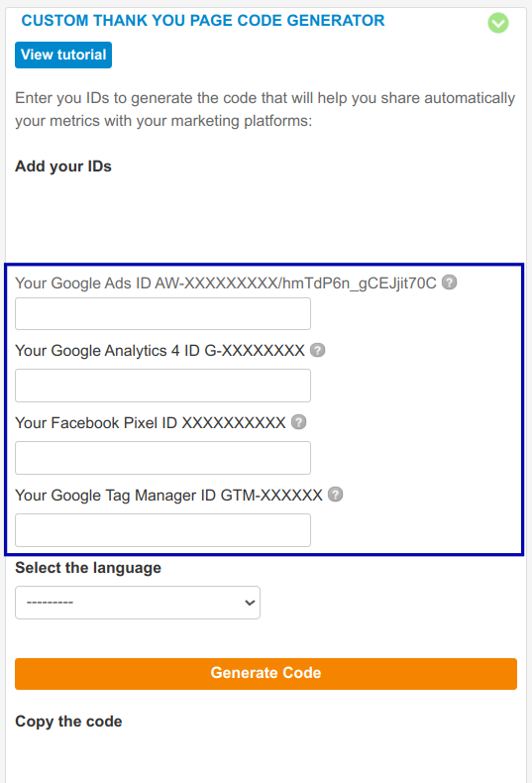Image resolution: width=532 pixels, height=783 pixels.
Task: Open help icon for Google Ads ID
Action: tap(449, 282)
